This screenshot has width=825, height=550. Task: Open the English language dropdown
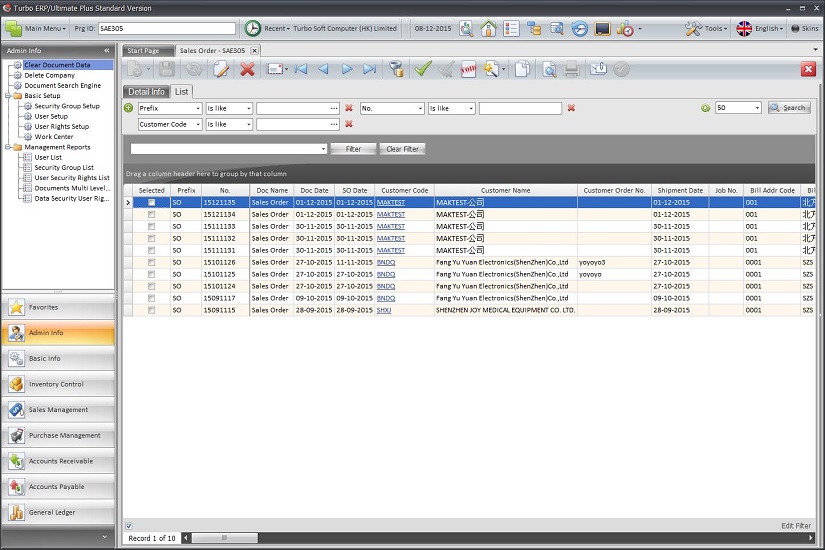tap(759, 28)
